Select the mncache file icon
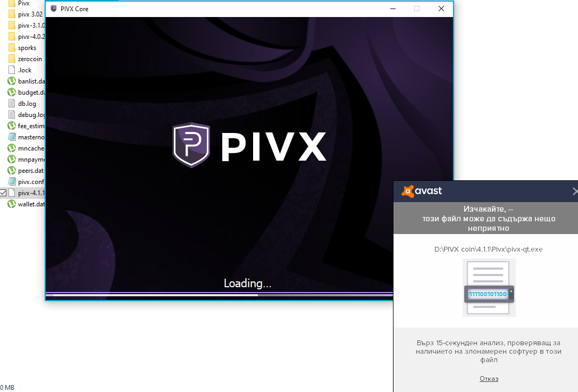This screenshot has width=578, height=392. 12,148
